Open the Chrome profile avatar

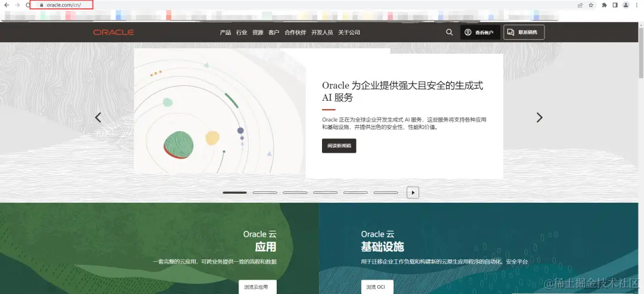coord(626,5)
